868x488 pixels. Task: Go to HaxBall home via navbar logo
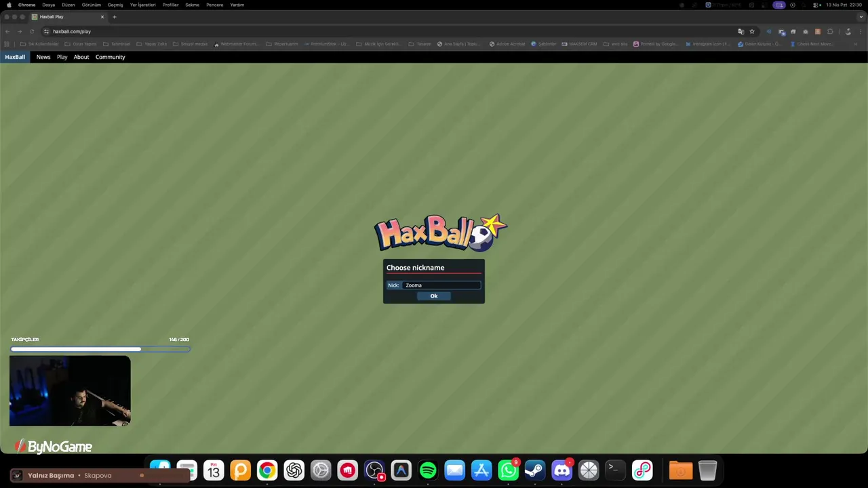15,57
